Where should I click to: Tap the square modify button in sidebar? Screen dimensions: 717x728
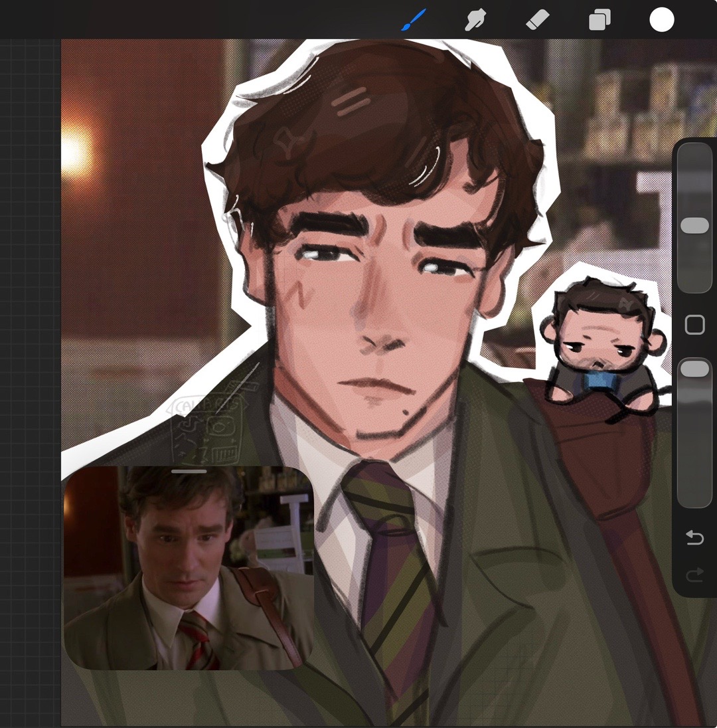coord(694,325)
